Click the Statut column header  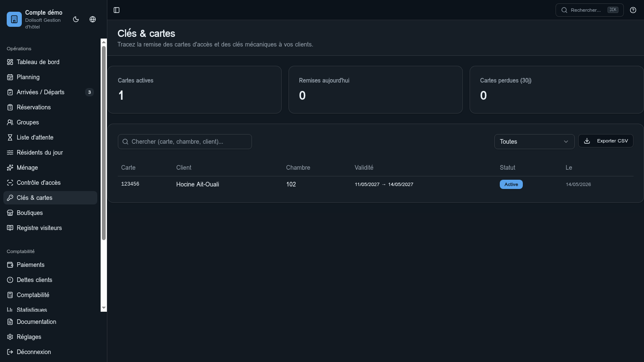pos(507,168)
